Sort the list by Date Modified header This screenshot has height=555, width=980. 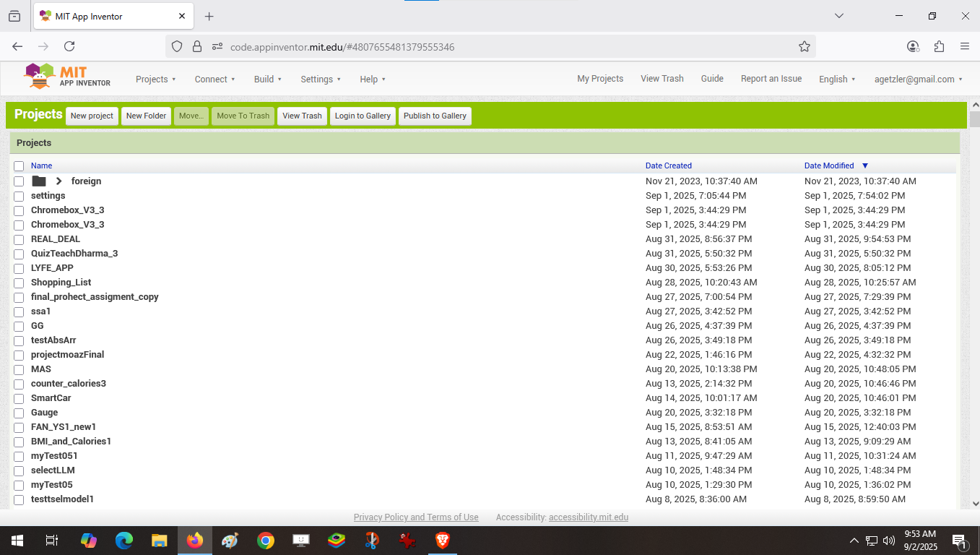pyautogui.click(x=829, y=165)
